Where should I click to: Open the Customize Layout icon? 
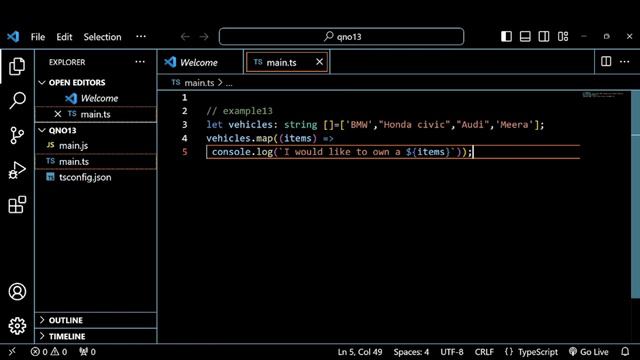[563, 36]
